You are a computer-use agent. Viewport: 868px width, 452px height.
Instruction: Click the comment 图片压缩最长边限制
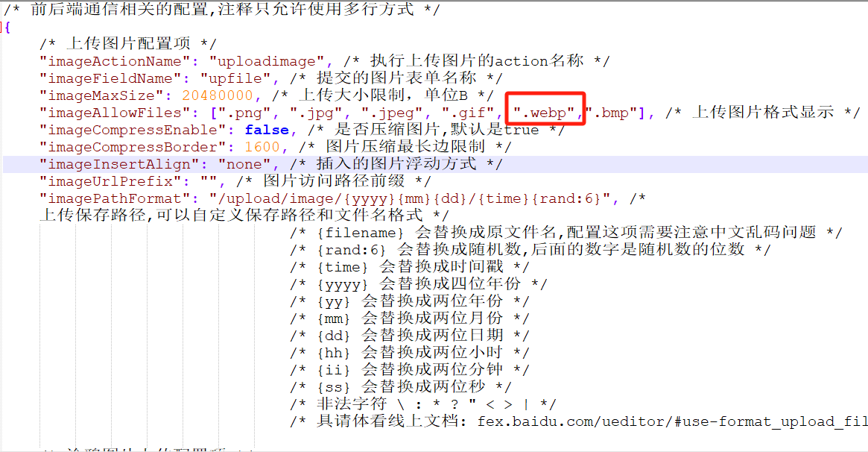[x=405, y=147]
